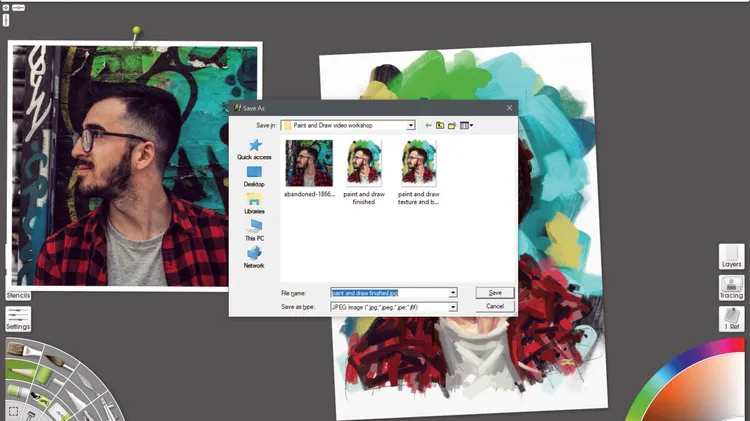The height and width of the screenshot is (421, 750).
Task: Click the horizontal canvas zoom slider
Action: tap(19, 8)
